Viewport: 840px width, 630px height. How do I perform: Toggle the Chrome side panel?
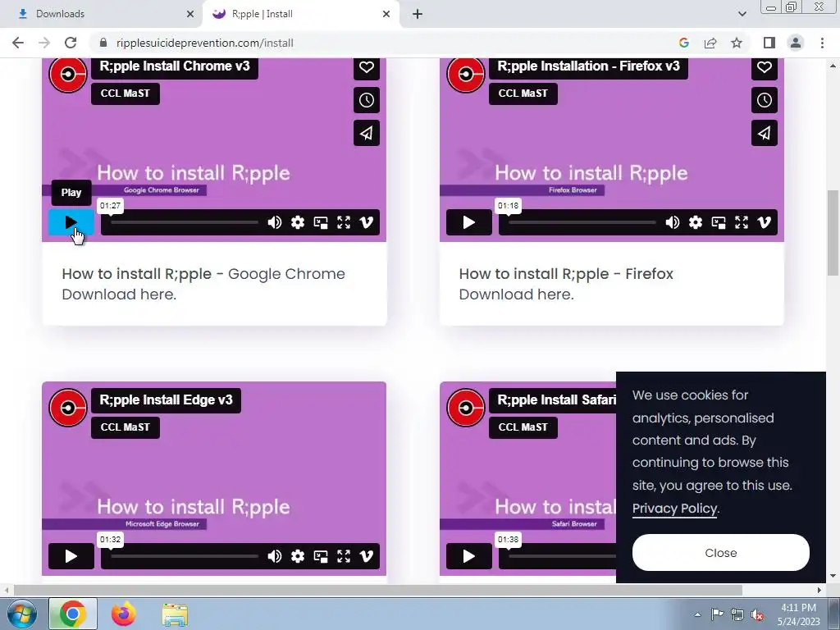[769, 43]
